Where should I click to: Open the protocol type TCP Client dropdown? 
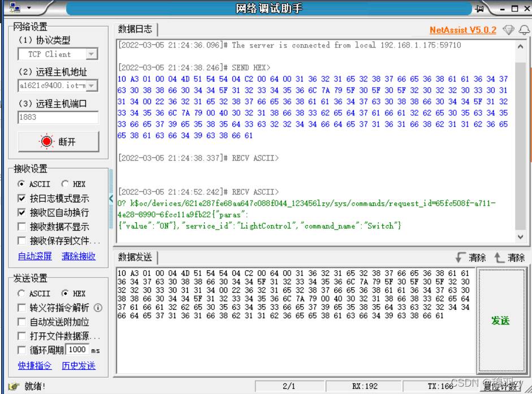[91, 54]
